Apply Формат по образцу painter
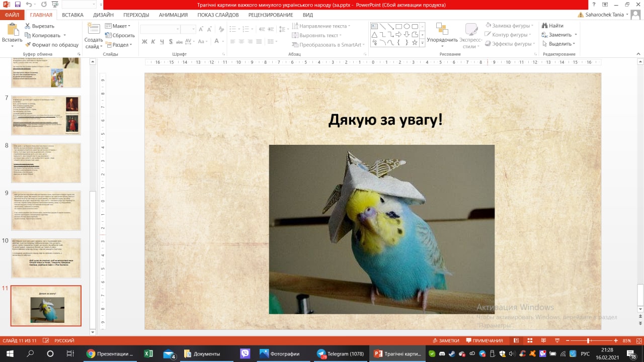The width and height of the screenshot is (644, 362). pyautogui.click(x=52, y=45)
